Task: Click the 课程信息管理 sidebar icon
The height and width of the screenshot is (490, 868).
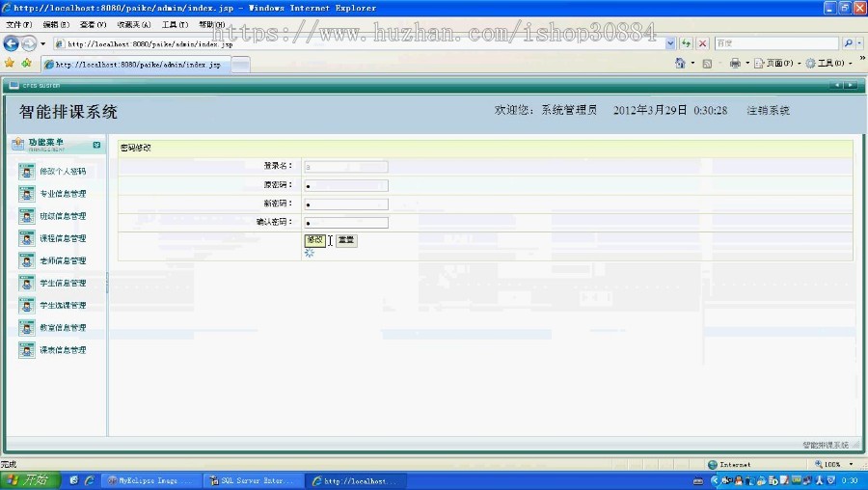Action: point(26,238)
